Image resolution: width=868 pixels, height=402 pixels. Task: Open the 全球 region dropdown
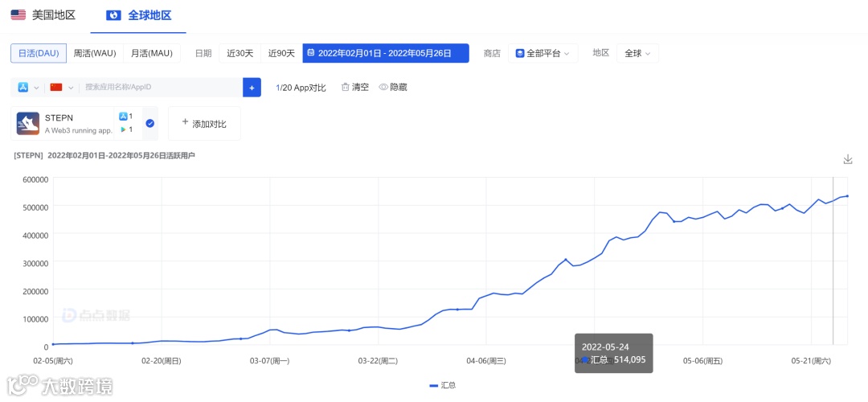[x=637, y=53]
